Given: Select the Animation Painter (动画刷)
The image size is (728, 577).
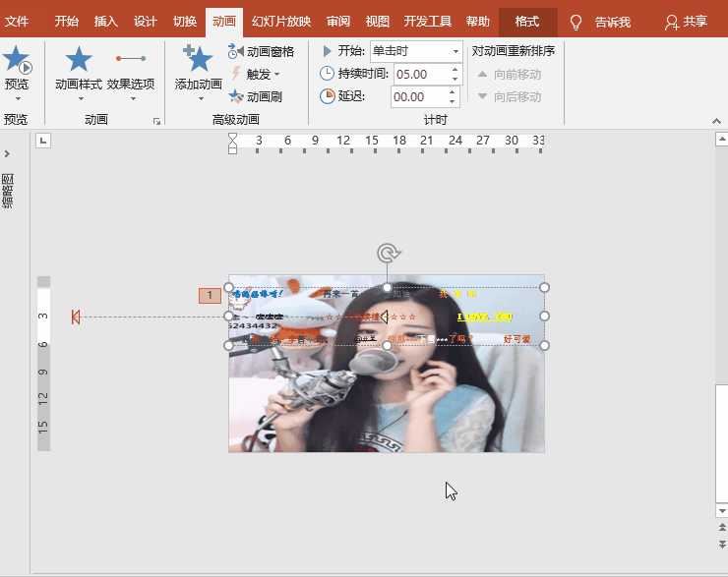Looking at the screenshot, I should click(256, 96).
